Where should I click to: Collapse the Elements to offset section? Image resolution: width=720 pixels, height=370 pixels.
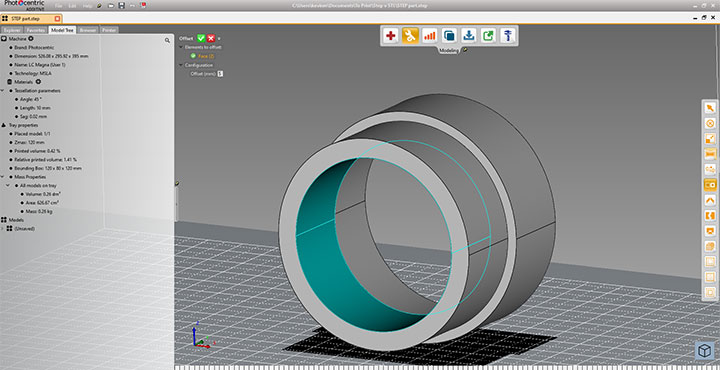pos(181,47)
